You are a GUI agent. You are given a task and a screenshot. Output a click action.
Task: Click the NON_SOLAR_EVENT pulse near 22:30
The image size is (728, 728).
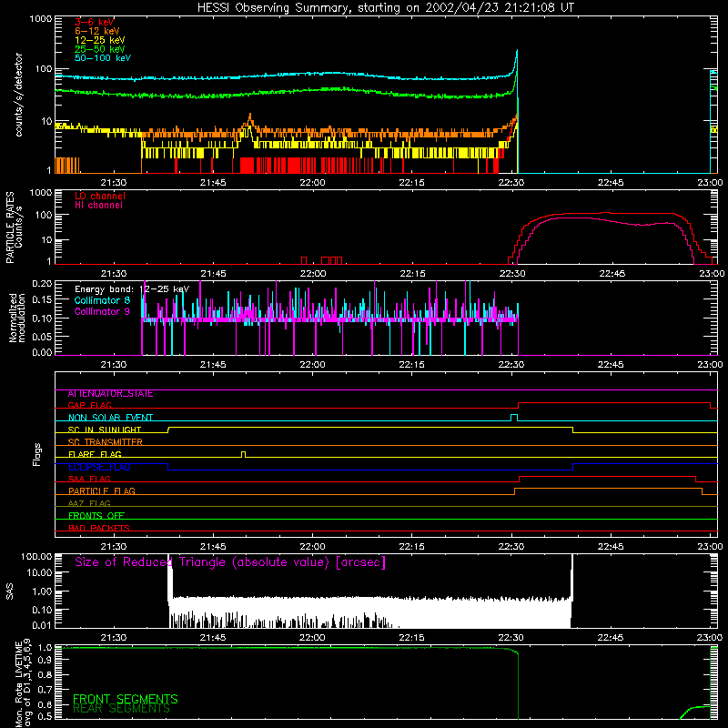pos(514,417)
